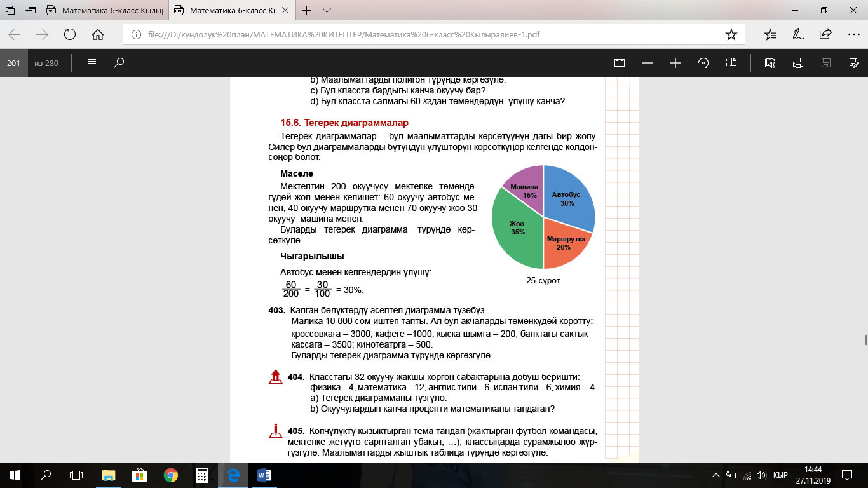This screenshot has height=488, width=868.
Task: Click the 25-сүрөт figure caption
Action: (543, 280)
